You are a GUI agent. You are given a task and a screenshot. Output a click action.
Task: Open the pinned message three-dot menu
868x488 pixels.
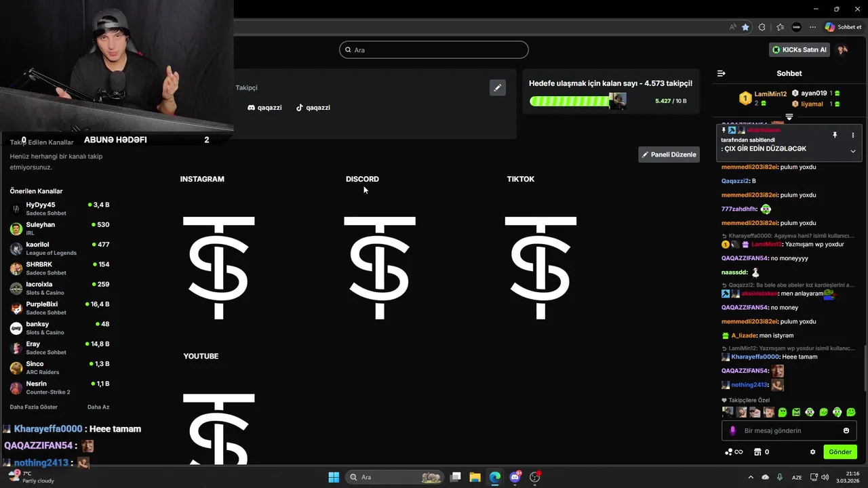(853, 136)
